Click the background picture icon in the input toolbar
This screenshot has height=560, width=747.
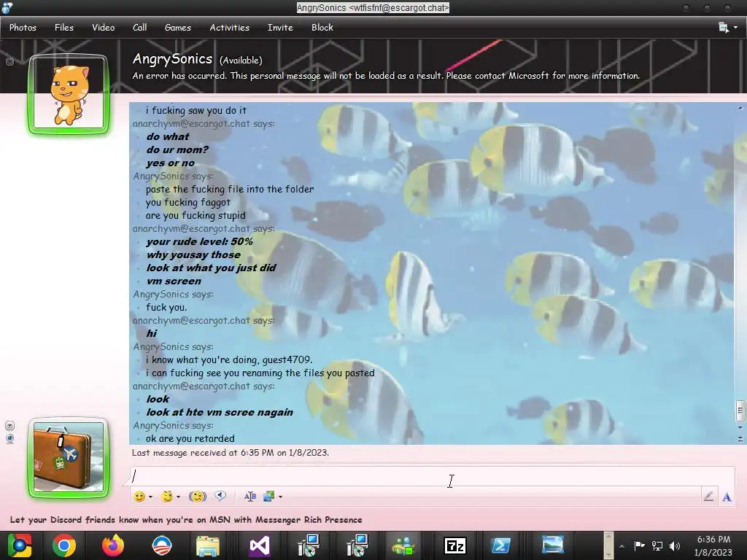point(268,497)
